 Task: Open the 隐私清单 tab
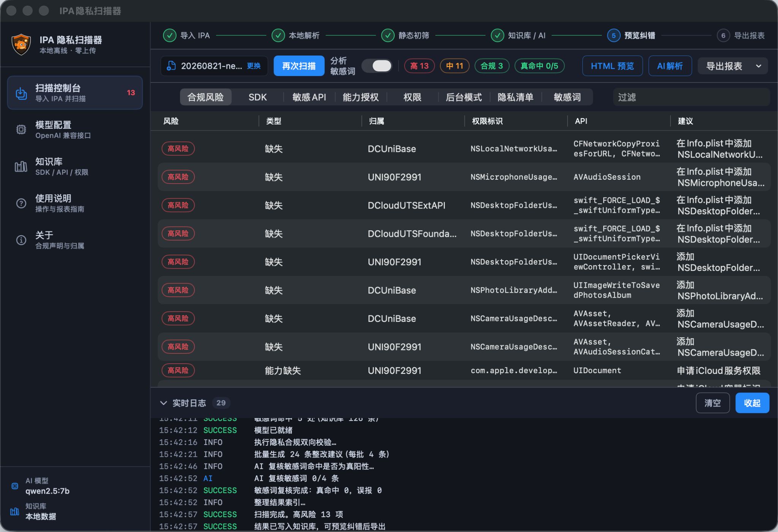[516, 97]
